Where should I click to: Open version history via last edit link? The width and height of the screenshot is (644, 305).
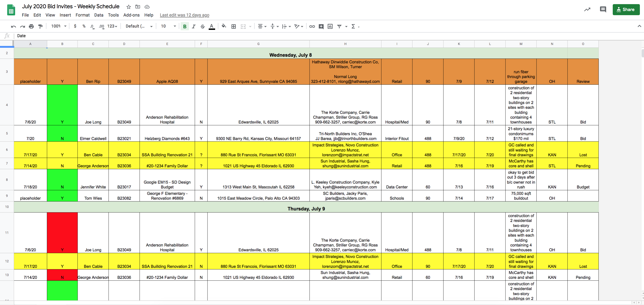(x=185, y=15)
